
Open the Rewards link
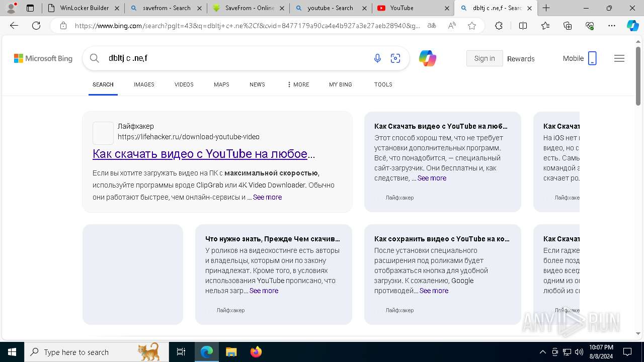(521, 59)
